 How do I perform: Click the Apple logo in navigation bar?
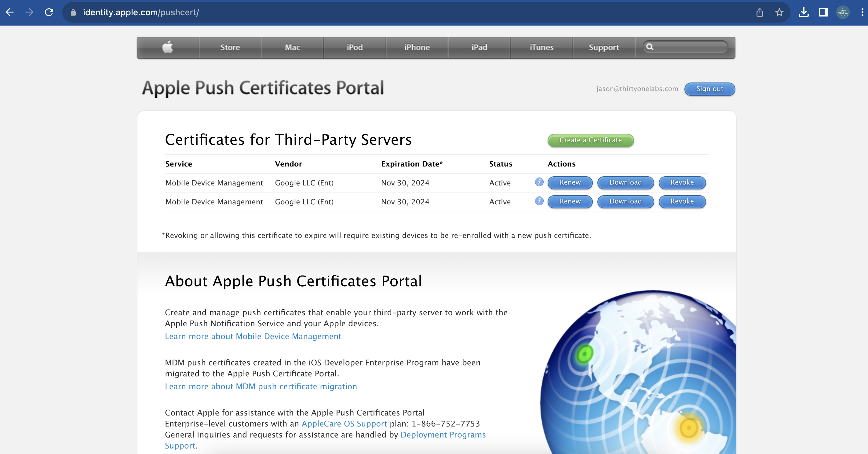click(x=167, y=47)
